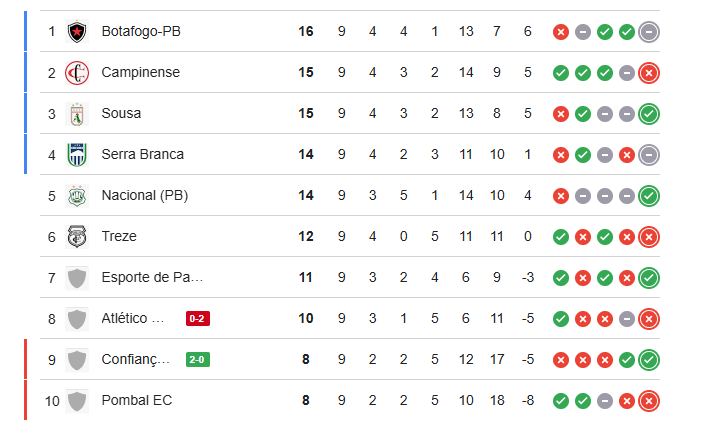
Task: Open the Nacional (PB) team page
Action: click(144, 196)
